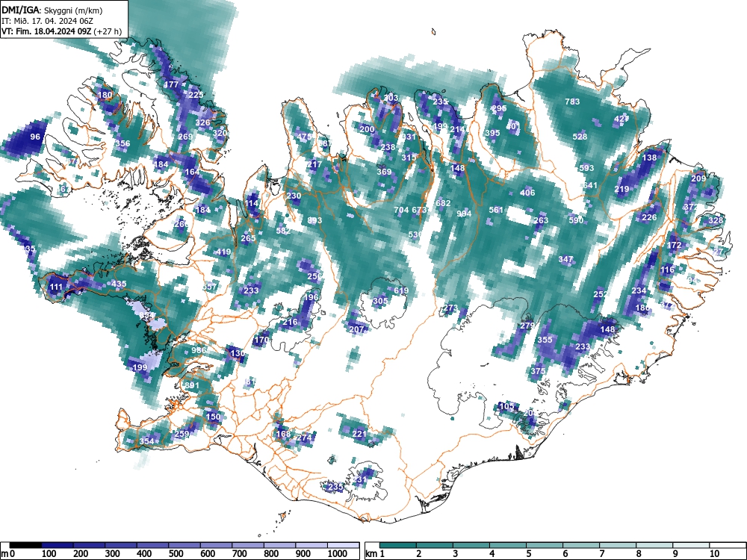The image size is (747, 560).
Task: Select the map value 986
Action: click(199, 350)
